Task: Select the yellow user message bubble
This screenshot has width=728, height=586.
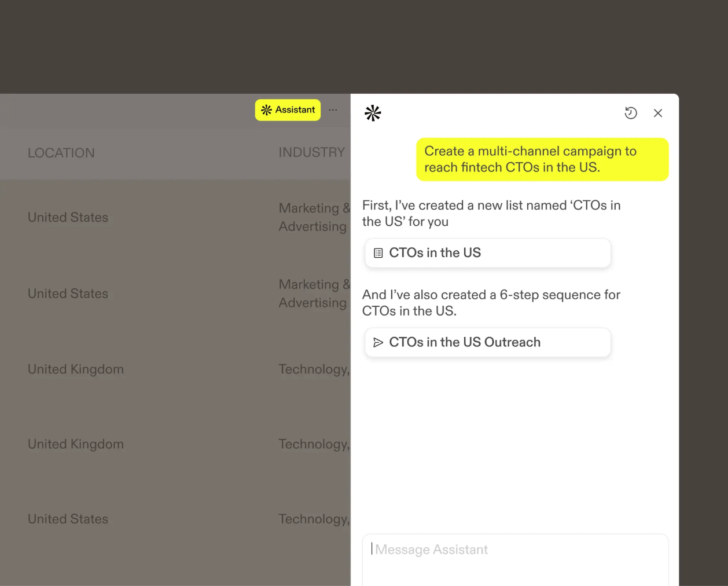Action: 542,159
